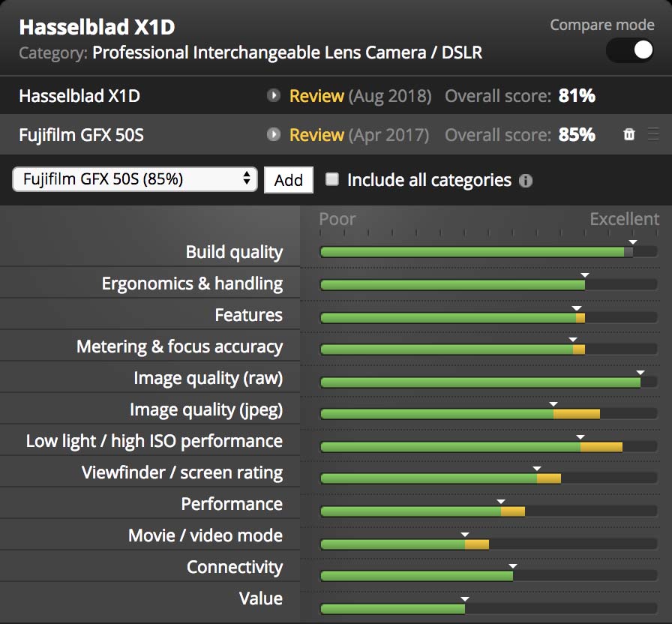Click the (Apr 2017) review date

[x=388, y=135]
